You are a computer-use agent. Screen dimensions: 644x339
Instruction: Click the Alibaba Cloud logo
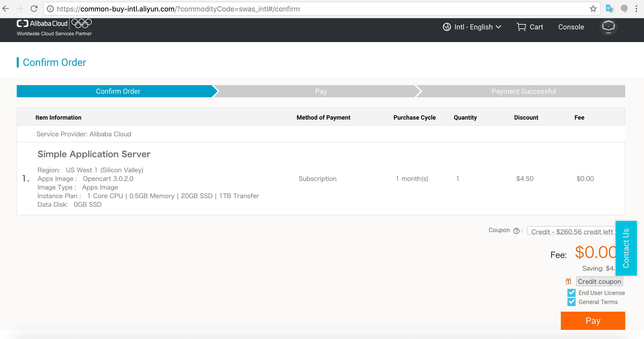pyautogui.click(x=42, y=24)
